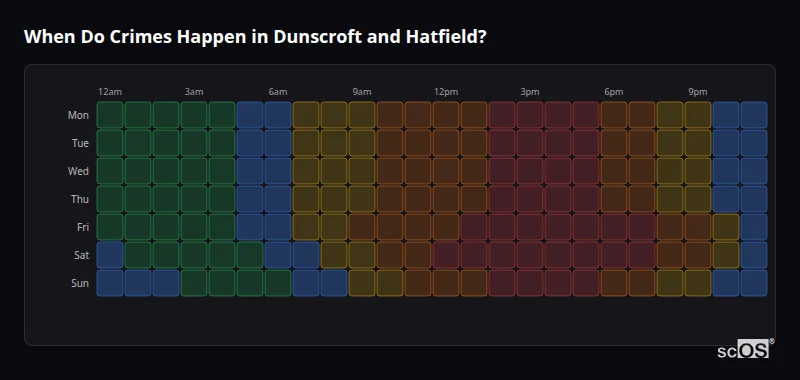Click the Tuesday 6am heatmap cell

coord(278,143)
